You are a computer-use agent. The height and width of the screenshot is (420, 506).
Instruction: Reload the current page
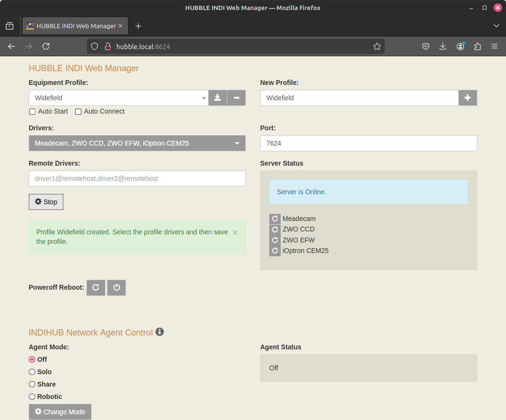coord(46,46)
